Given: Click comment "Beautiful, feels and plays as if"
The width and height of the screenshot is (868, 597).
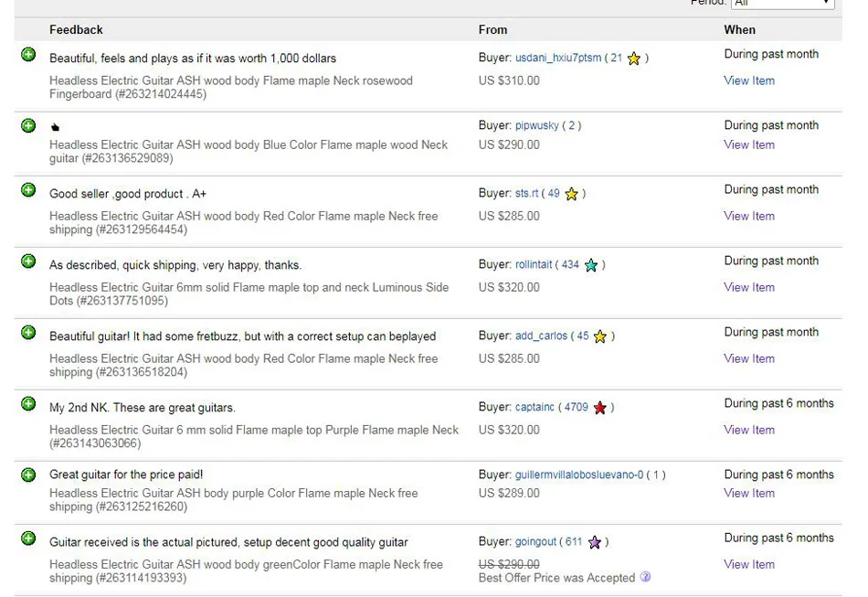Looking at the screenshot, I should pyautogui.click(x=193, y=59).
